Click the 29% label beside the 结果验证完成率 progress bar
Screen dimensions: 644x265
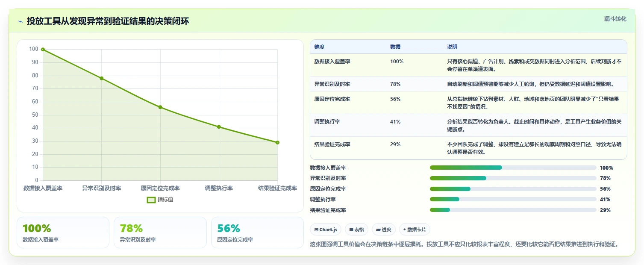605,210
